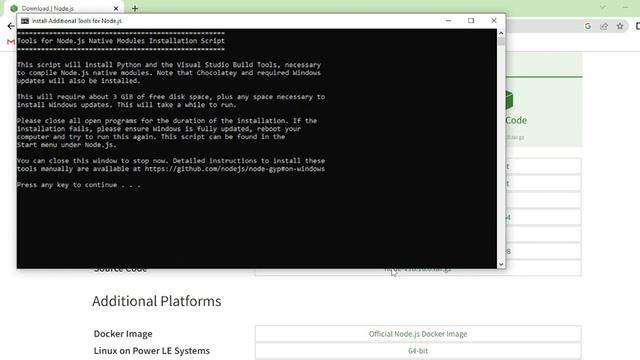Minimize the Install Additional Tools console window

click(448, 20)
